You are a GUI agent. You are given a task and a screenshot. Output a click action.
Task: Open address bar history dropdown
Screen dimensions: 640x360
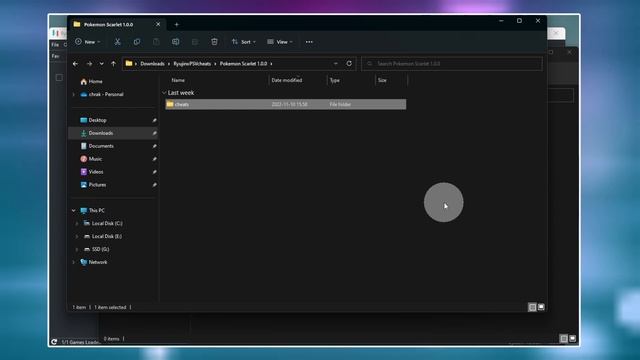pos(336,64)
